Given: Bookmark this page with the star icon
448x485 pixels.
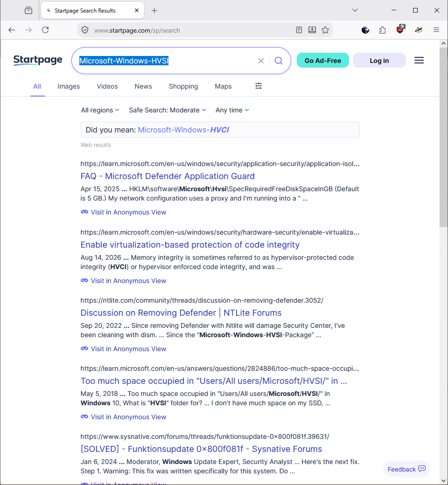Looking at the screenshot, I should [325, 30].
